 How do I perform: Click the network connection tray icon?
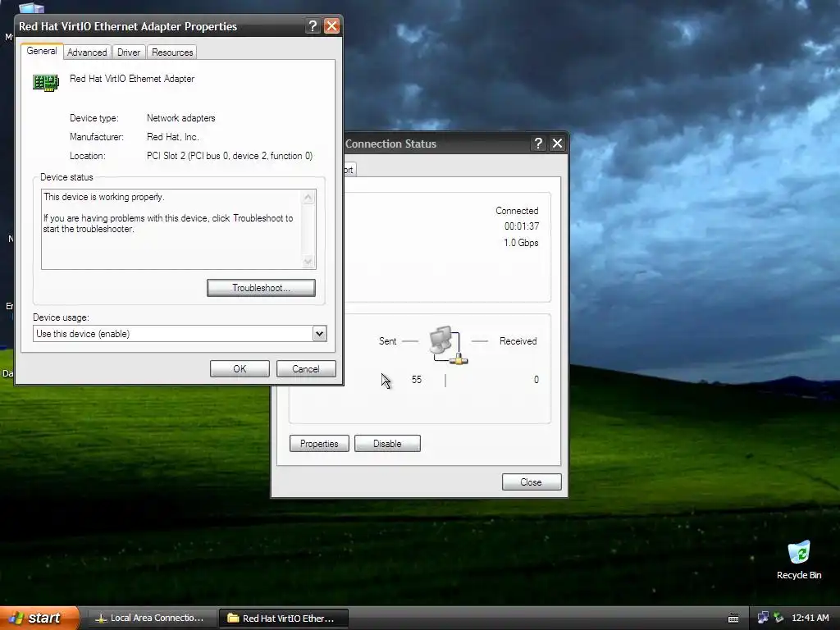tap(763, 618)
